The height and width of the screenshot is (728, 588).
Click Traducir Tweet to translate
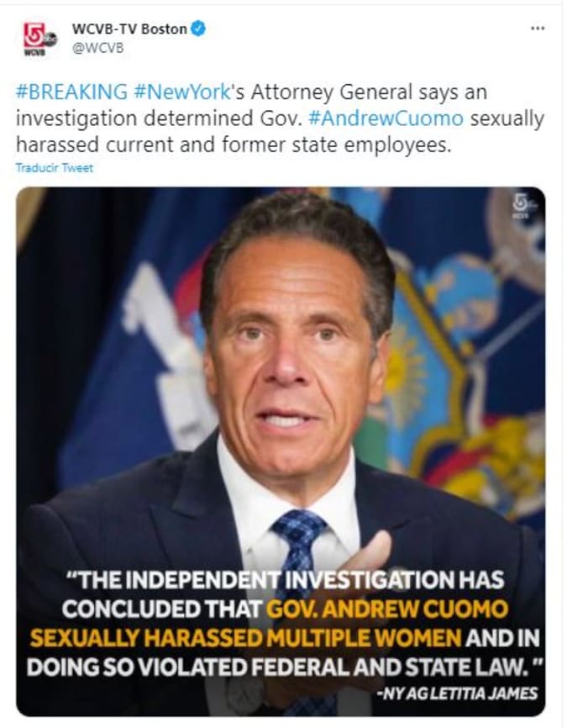[55, 167]
